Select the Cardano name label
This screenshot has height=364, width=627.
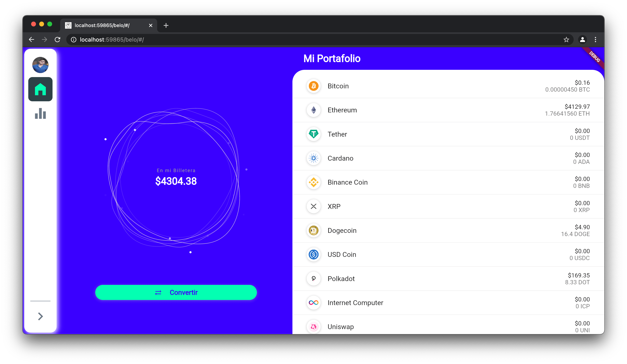[x=340, y=158]
